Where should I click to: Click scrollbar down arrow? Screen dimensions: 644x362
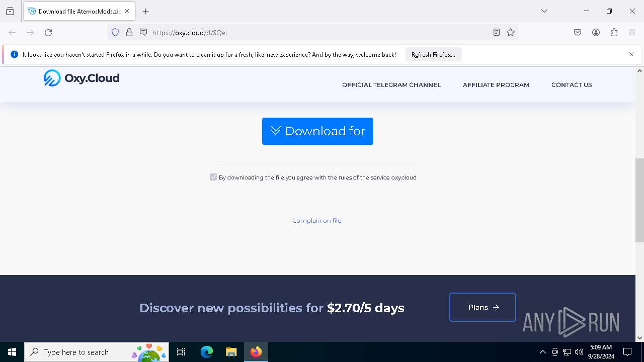(639, 338)
